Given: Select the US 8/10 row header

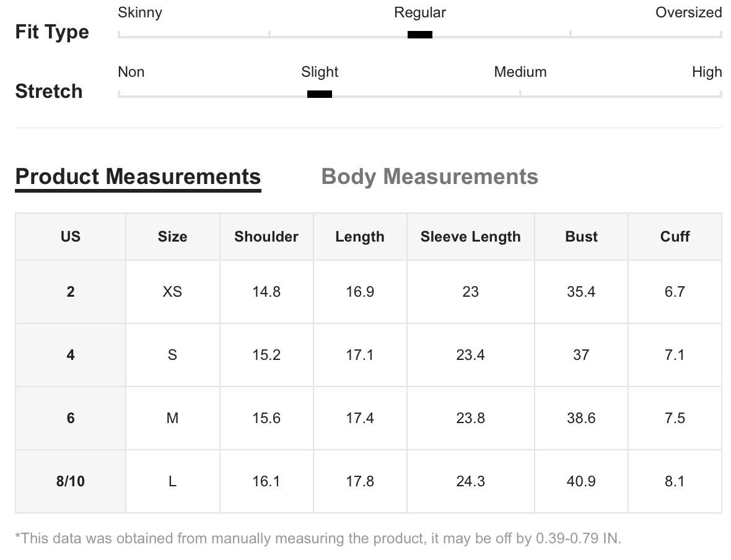Looking at the screenshot, I should 71,481.
